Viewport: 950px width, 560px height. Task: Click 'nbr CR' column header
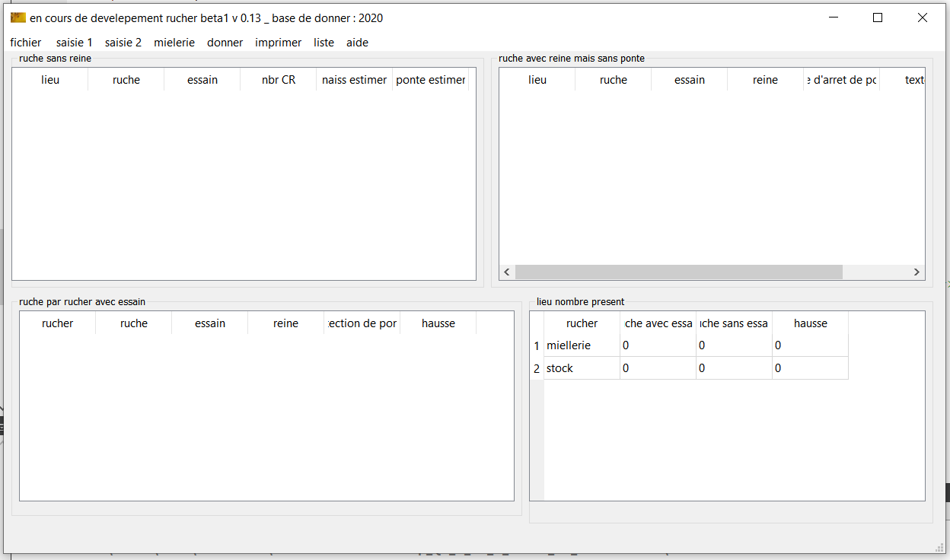click(x=278, y=80)
